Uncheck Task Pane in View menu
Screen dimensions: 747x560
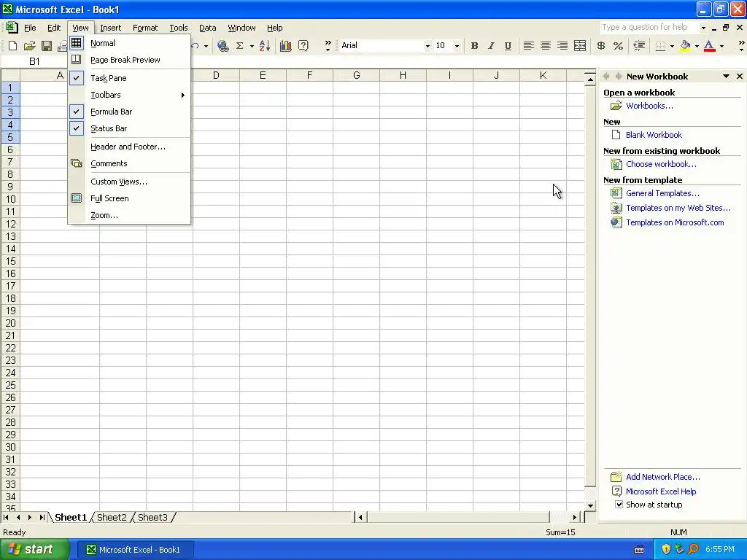(76, 77)
